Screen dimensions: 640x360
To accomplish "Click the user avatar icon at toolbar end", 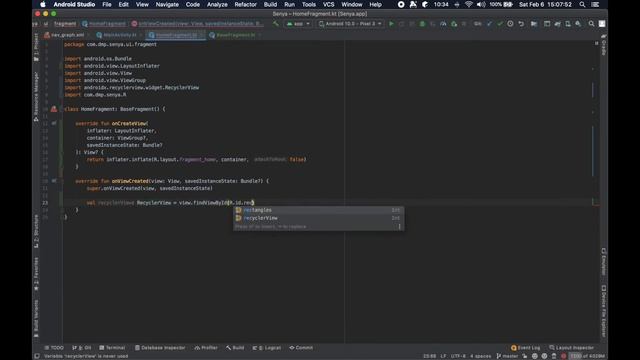I will (x=602, y=24).
